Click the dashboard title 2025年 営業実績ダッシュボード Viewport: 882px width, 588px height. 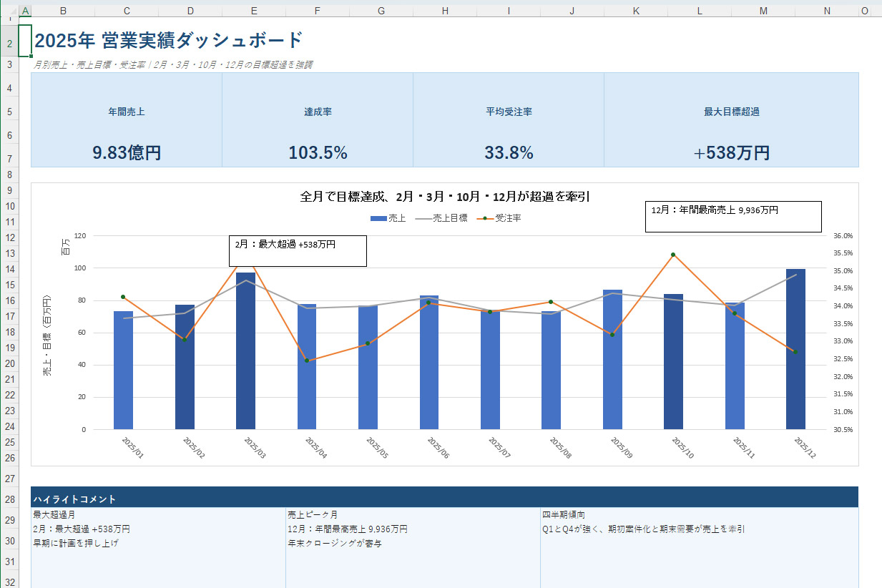coord(169,40)
